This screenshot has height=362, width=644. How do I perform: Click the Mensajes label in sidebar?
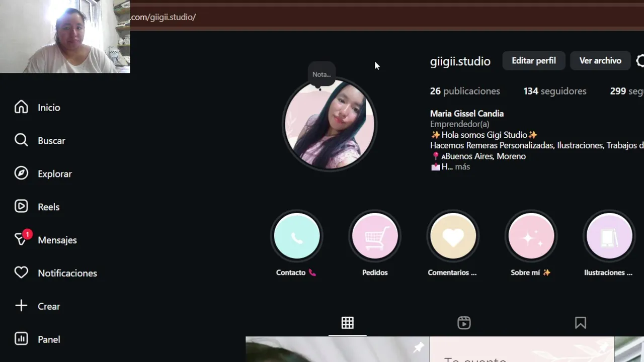[57, 240]
